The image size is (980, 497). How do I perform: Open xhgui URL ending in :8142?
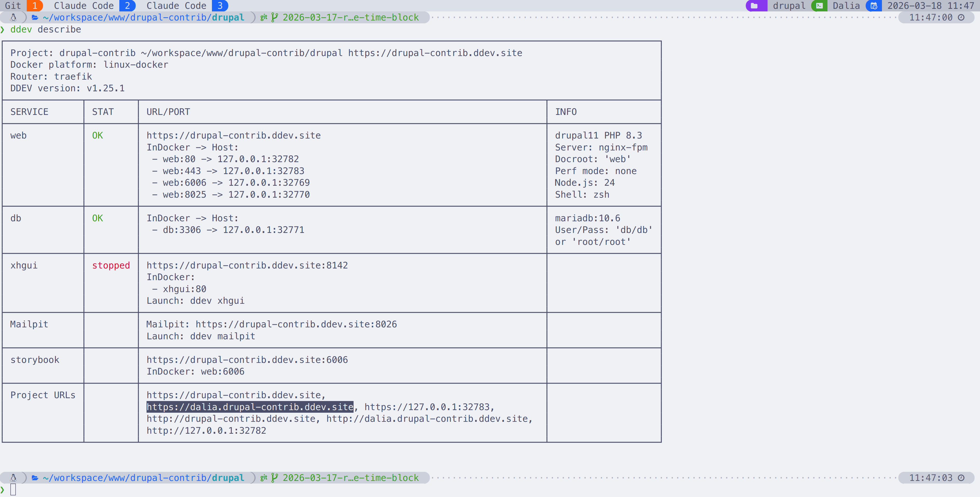click(247, 265)
